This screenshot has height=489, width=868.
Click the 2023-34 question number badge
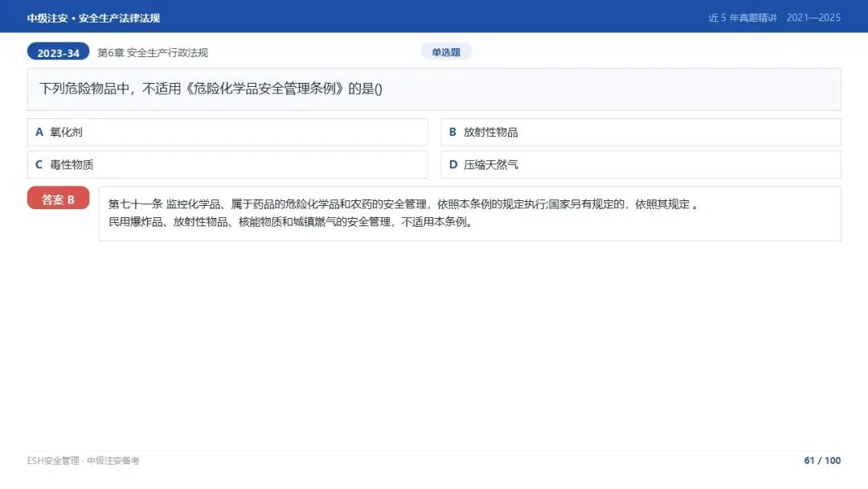pos(58,52)
